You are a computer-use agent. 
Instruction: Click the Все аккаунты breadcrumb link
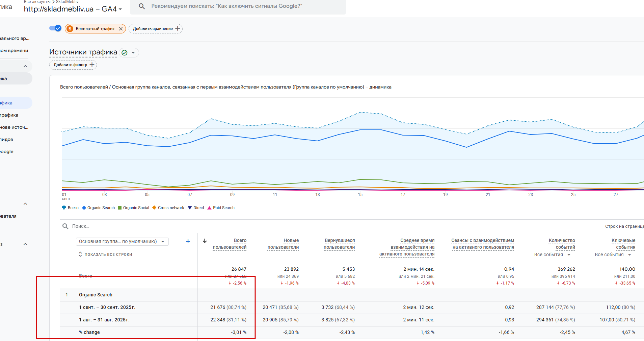click(x=37, y=2)
